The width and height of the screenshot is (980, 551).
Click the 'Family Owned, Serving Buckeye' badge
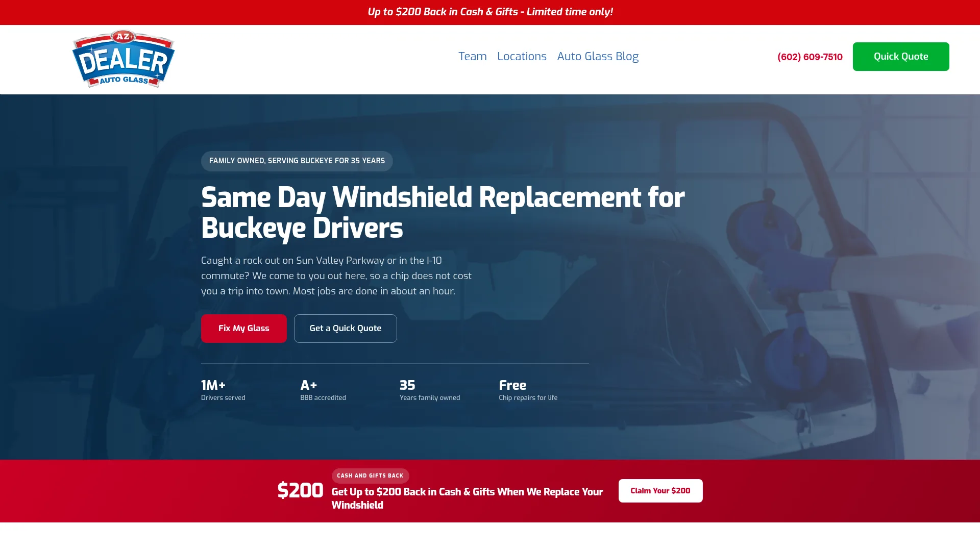click(x=297, y=161)
